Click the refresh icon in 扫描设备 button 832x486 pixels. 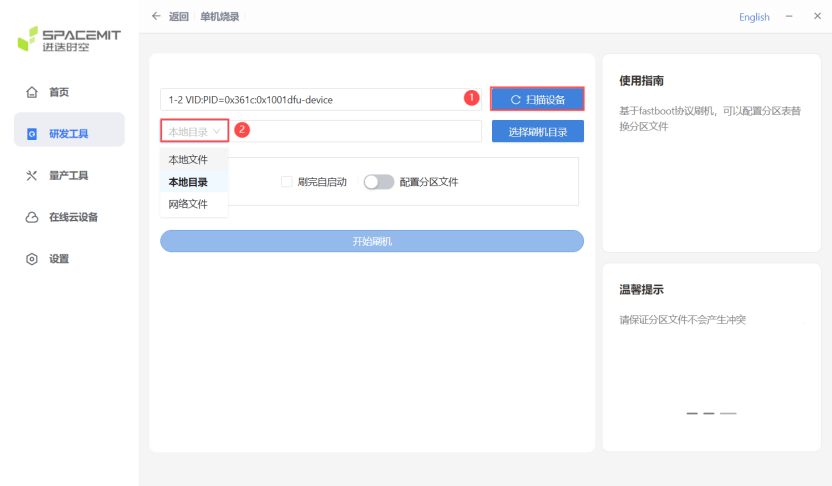pyautogui.click(x=515, y=100)
